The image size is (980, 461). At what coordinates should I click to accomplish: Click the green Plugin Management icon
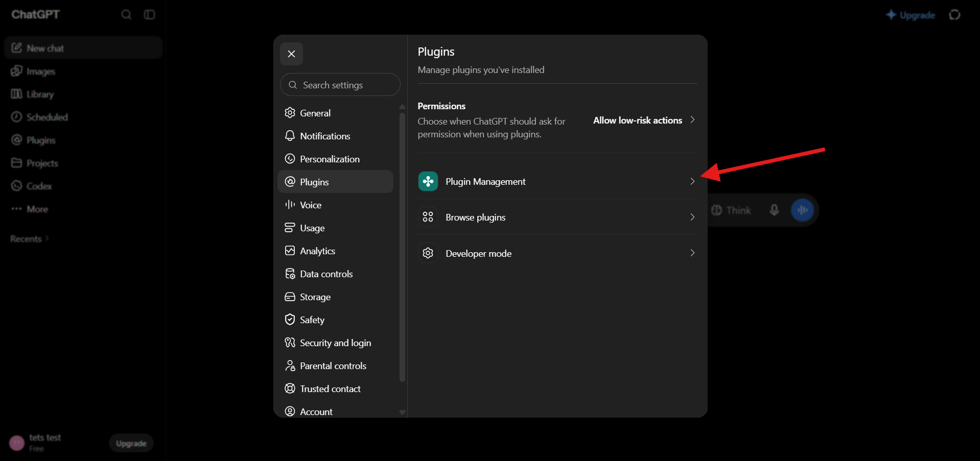[x=428, y=181]
